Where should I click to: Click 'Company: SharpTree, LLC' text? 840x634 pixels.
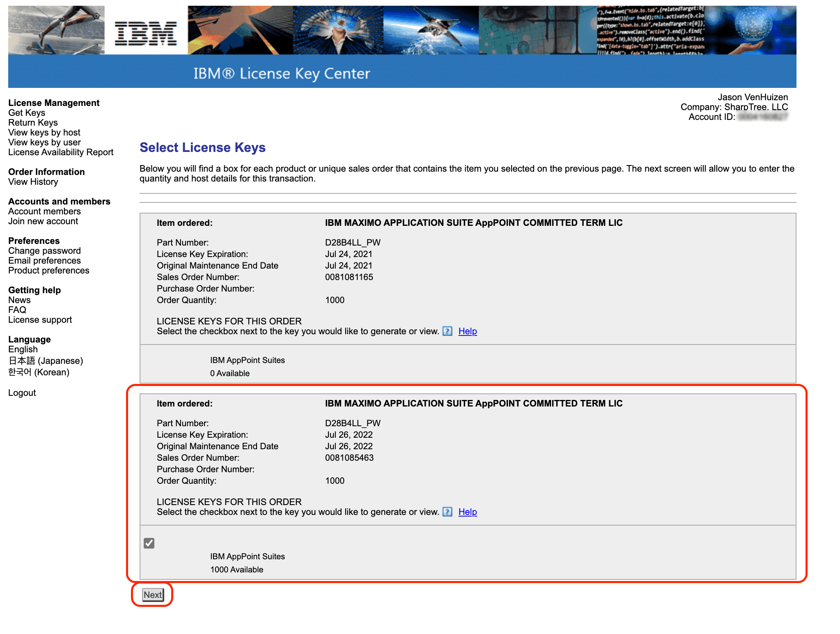[x=734, y=107]
